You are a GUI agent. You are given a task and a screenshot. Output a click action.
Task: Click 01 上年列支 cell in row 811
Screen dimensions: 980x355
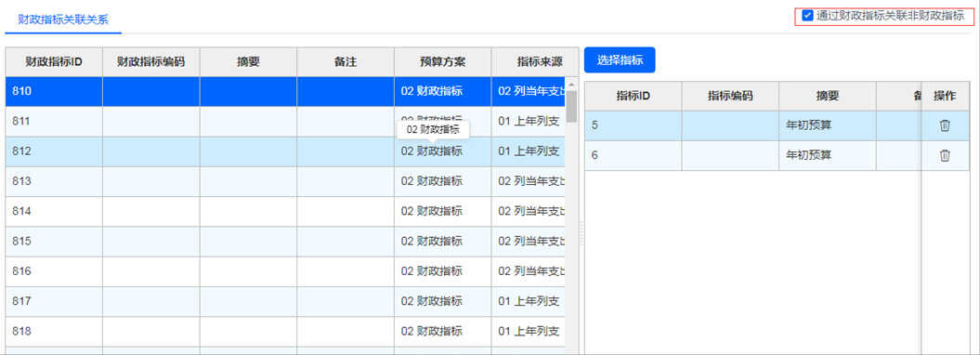pyautogui.click(x=529, y=121)
